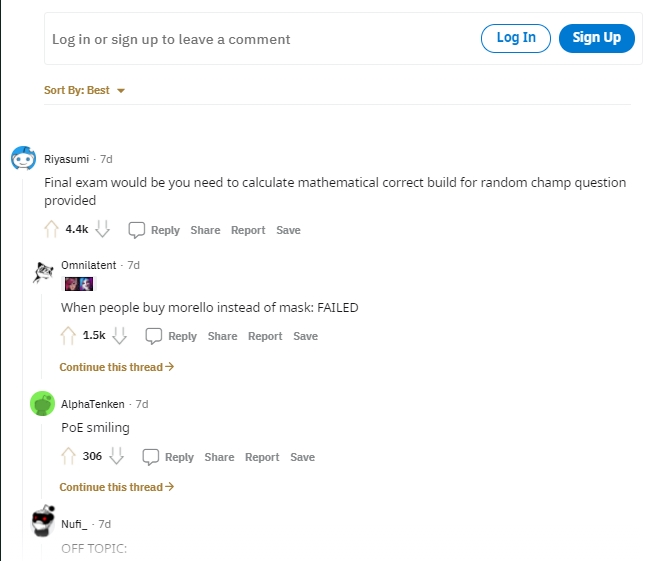Downvote AlphaTenken's PoE smiling comment

pos(116,456)
